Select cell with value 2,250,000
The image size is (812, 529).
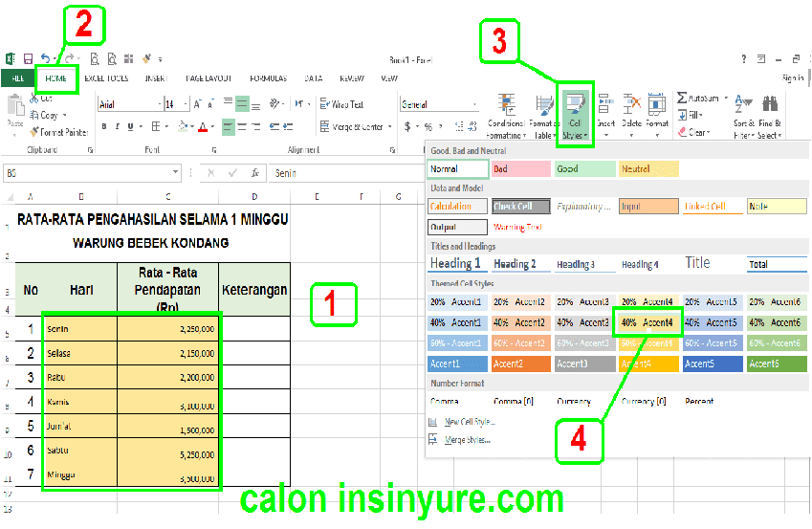(x=167, y=328)
